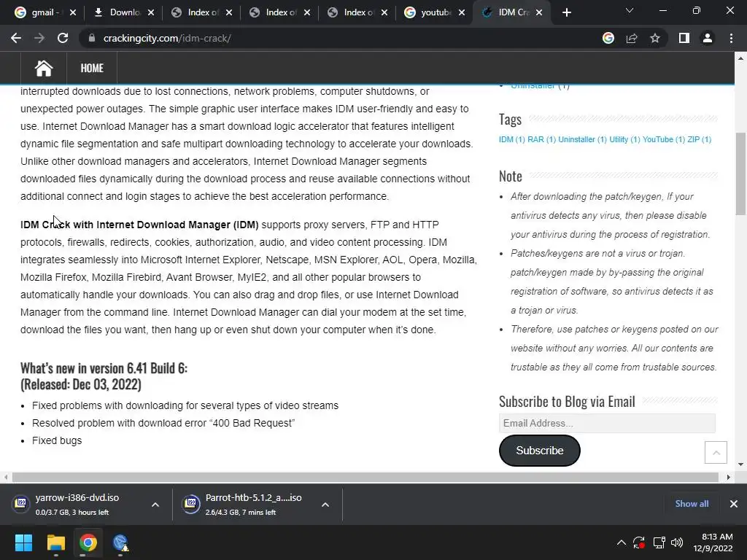747x560 pixels.
Task: Open the Uninstaller tag link
Action: click(x=582, y=139)
